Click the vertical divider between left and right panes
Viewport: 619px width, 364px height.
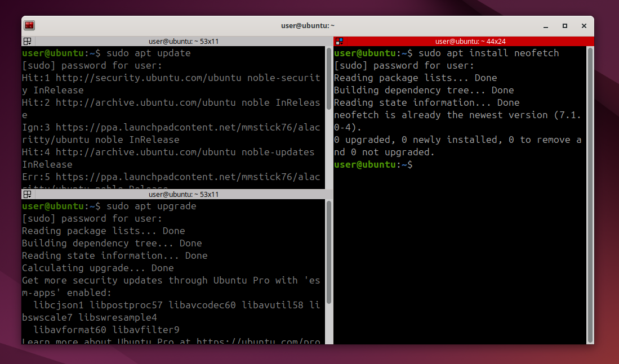click(x=333, y=191)
